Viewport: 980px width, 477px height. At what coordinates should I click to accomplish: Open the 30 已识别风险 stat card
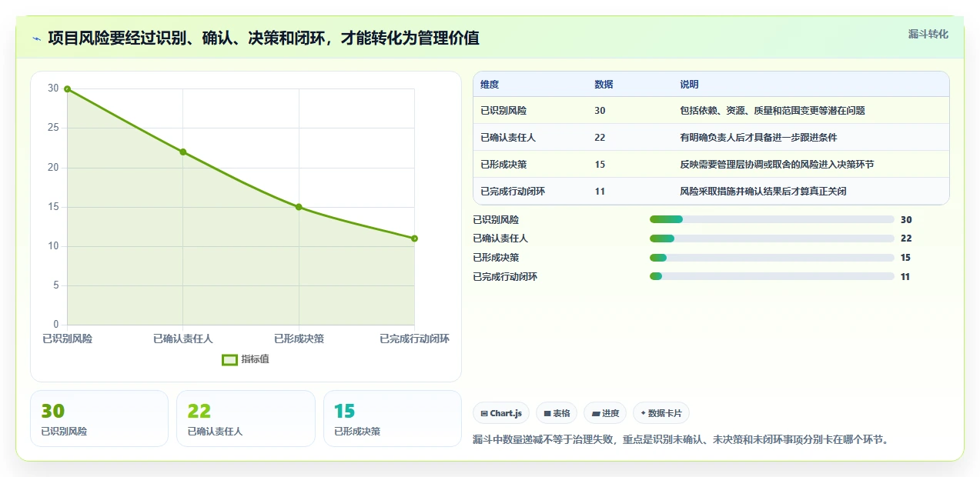tap(99, 419)
